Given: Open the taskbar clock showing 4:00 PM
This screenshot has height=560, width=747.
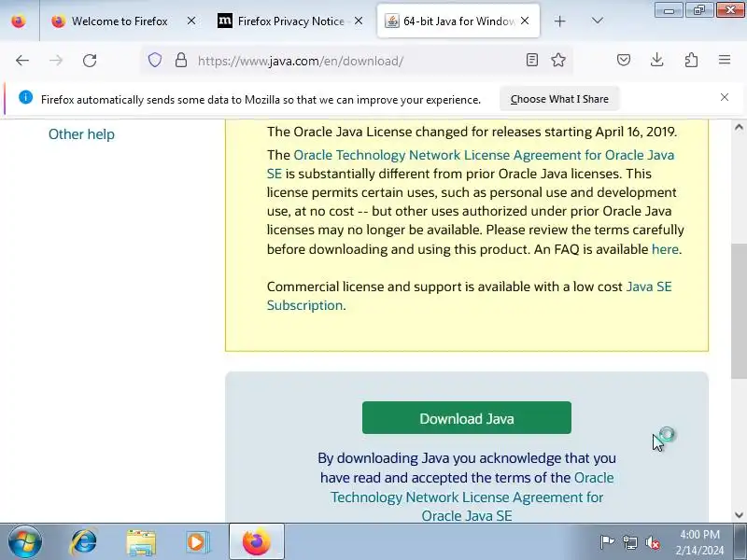Looking at the screenshot, I should [699, 542].
